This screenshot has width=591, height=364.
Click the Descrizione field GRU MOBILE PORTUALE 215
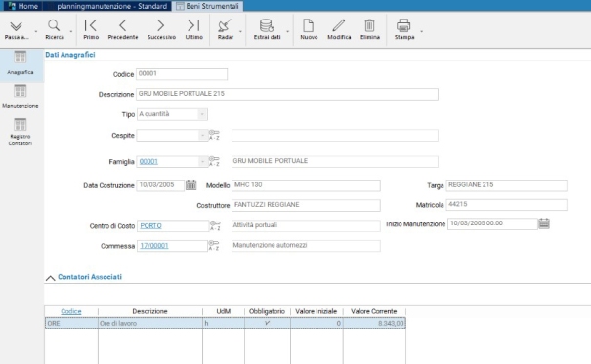tap(287, 94)
